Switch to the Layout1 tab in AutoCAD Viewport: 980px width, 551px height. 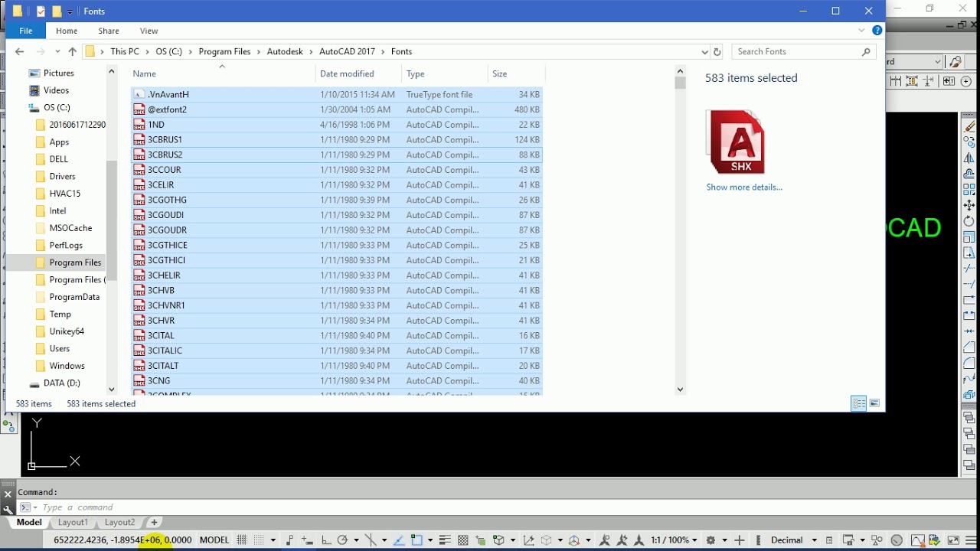73,522
